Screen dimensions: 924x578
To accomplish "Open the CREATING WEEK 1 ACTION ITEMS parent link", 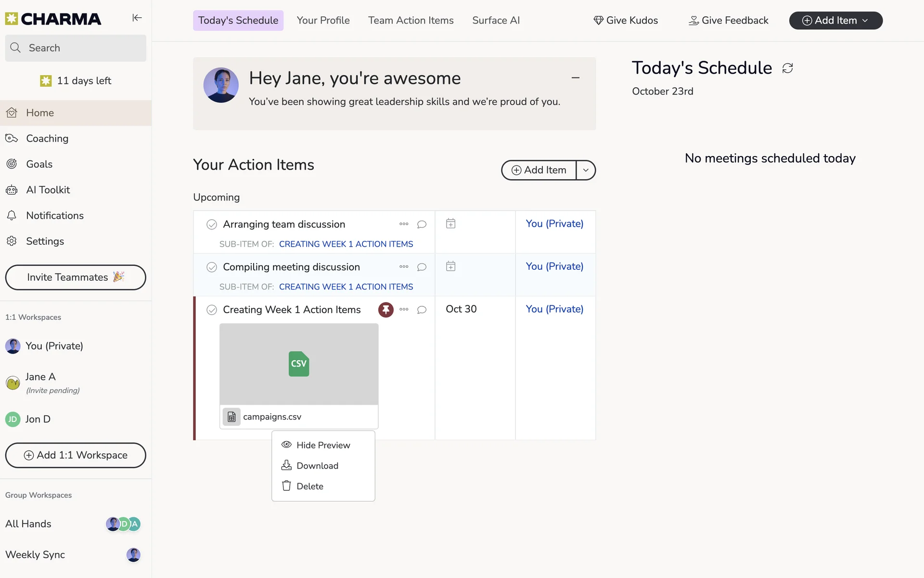I will [x=346, y=244].
